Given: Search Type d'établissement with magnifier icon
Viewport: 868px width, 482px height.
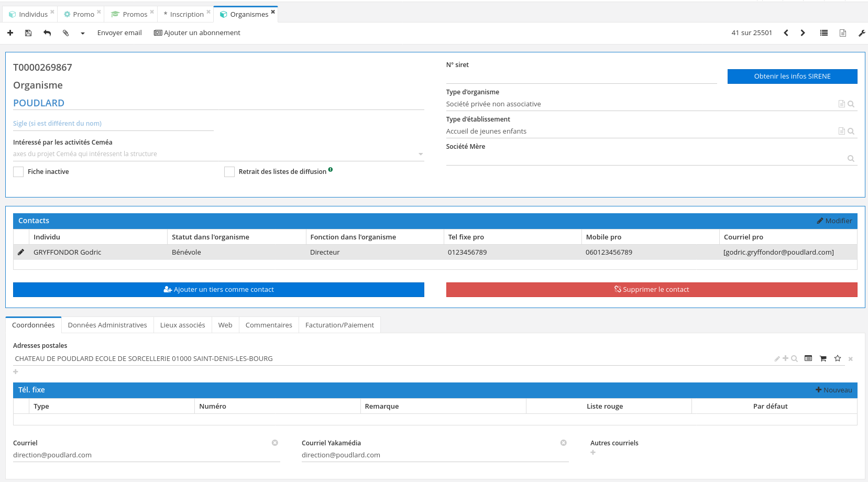Looking at the screenshot, I should [x=851, y=131].
